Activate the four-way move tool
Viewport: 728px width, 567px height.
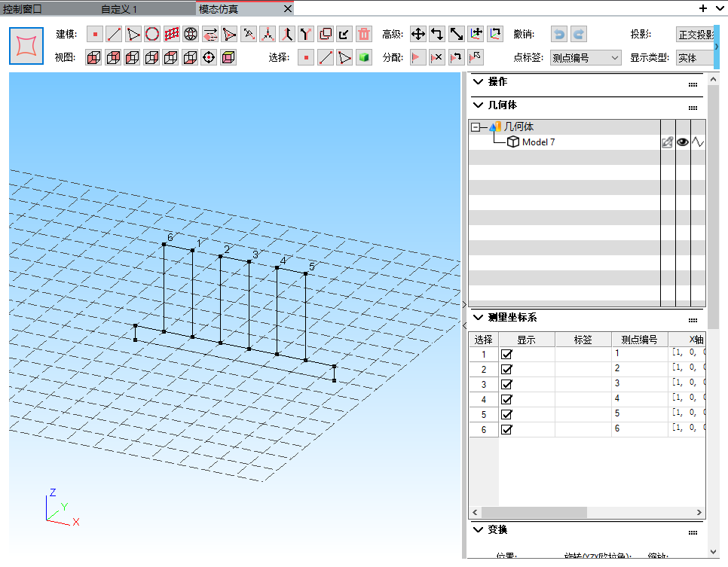pyautogui.click(x=418, y=34)
